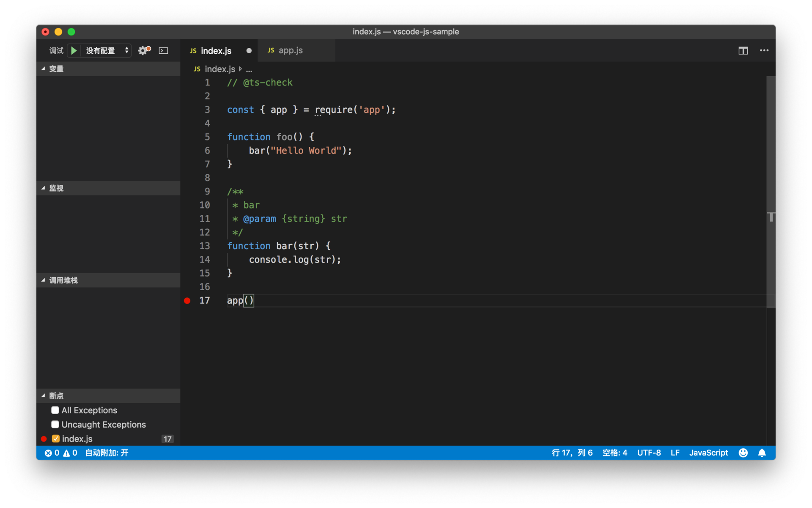
Task: Click the UTF-8 encoding status item
Action: click(648, 453)
